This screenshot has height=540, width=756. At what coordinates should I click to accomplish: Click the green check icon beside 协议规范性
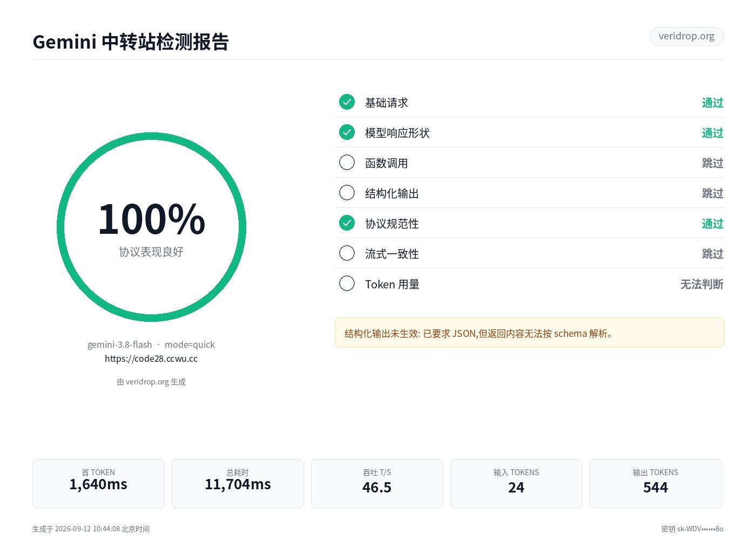[347, 223]
